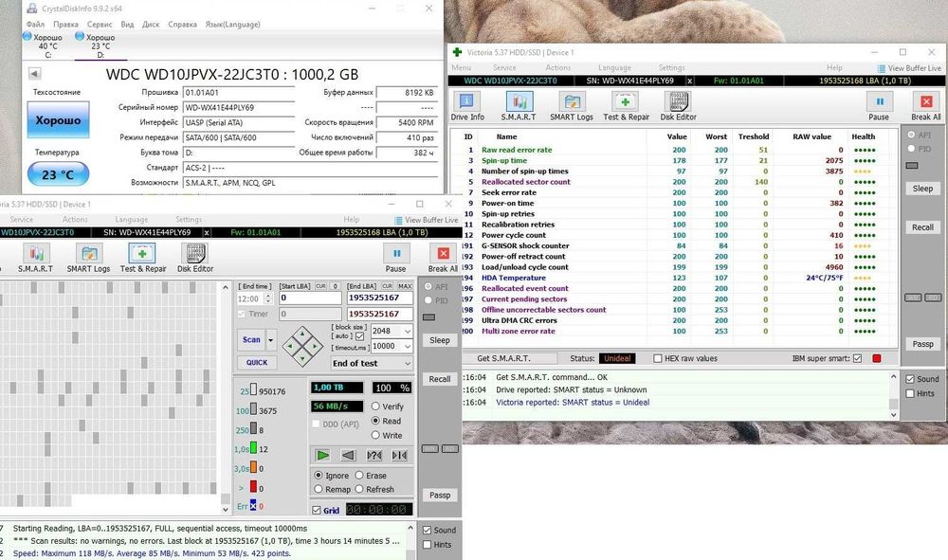The image size is (948, 560).
Task: Select drive D: status icon in CrystalDiskInfo
Action: [80, 36]
